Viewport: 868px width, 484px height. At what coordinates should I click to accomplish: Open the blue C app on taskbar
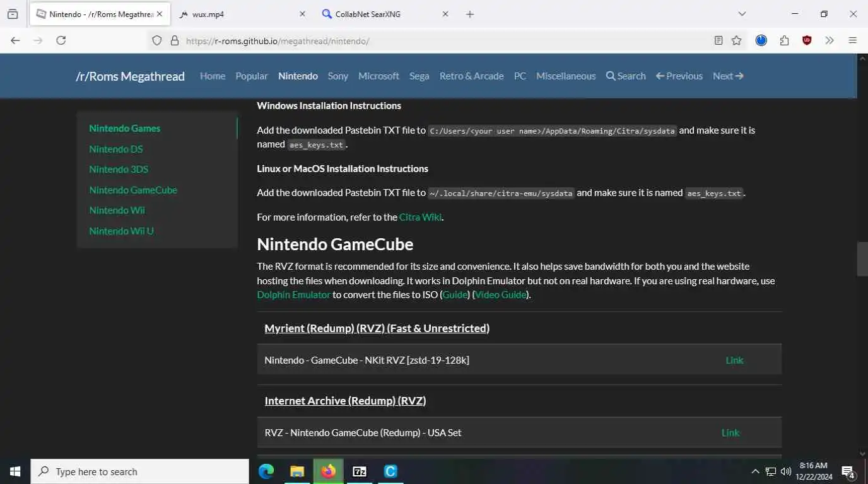[390, 471]
